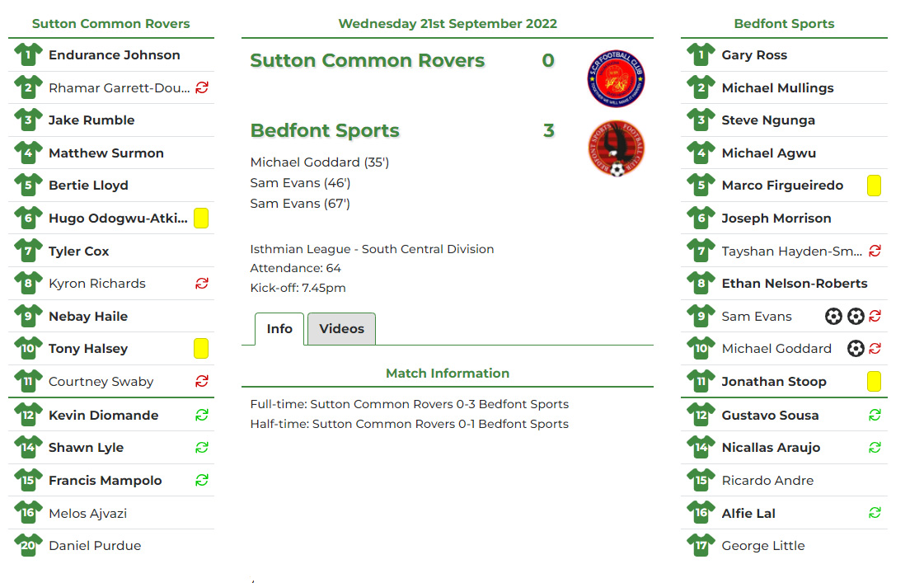Click Rhamar Garrett-Douglas's red substitution icon
The height and width of the screenshot is (583, 924).
(x=202, y=87)
